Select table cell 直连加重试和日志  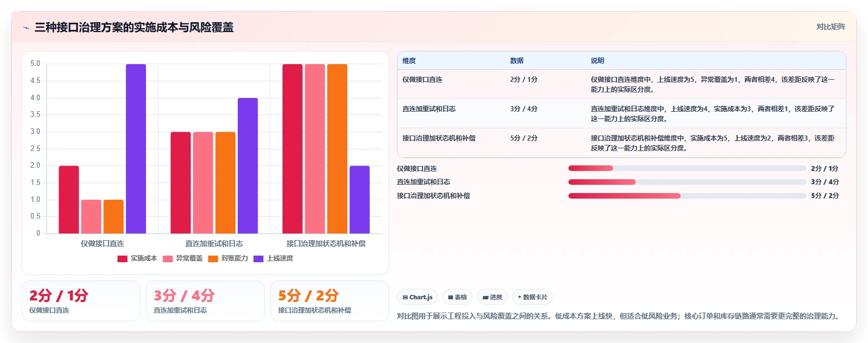click(429, 109)
